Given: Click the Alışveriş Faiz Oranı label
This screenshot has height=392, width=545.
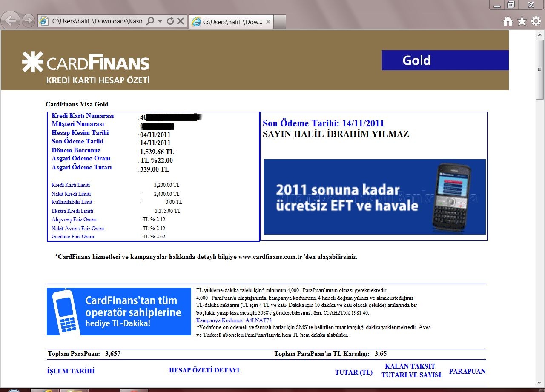Looking at the screenshot, I should click(x=74, y=220).
